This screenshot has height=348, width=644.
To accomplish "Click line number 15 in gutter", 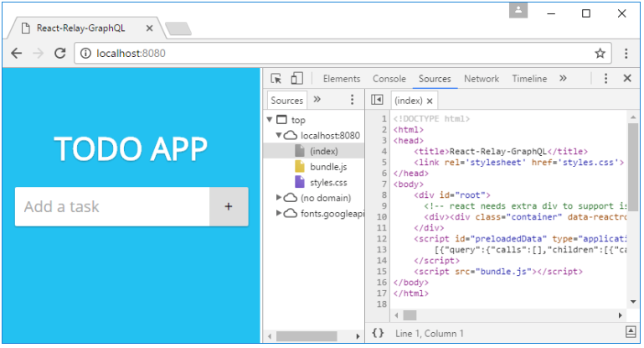I will pyautogui.click(x=382, y=272).
